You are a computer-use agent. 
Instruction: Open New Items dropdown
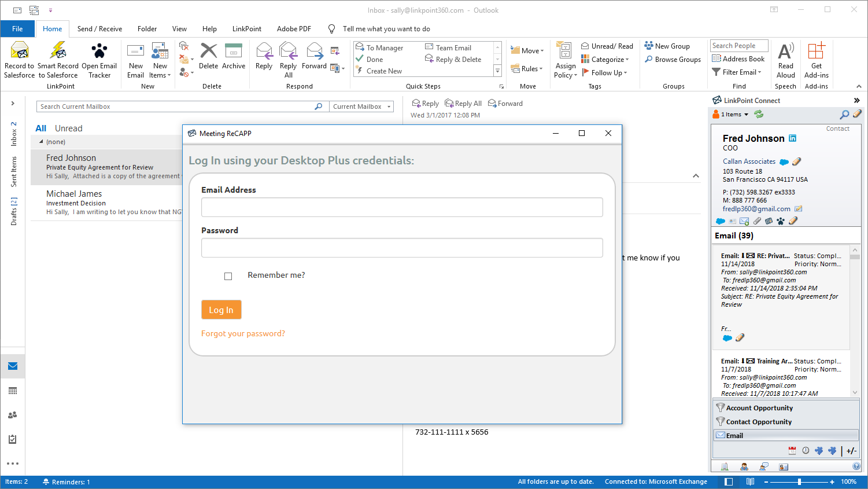point(160,60)
